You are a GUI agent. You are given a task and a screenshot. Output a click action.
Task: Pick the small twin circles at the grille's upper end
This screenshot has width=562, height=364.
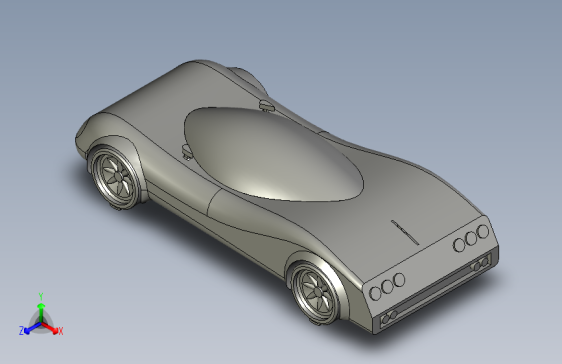[481, 264]
